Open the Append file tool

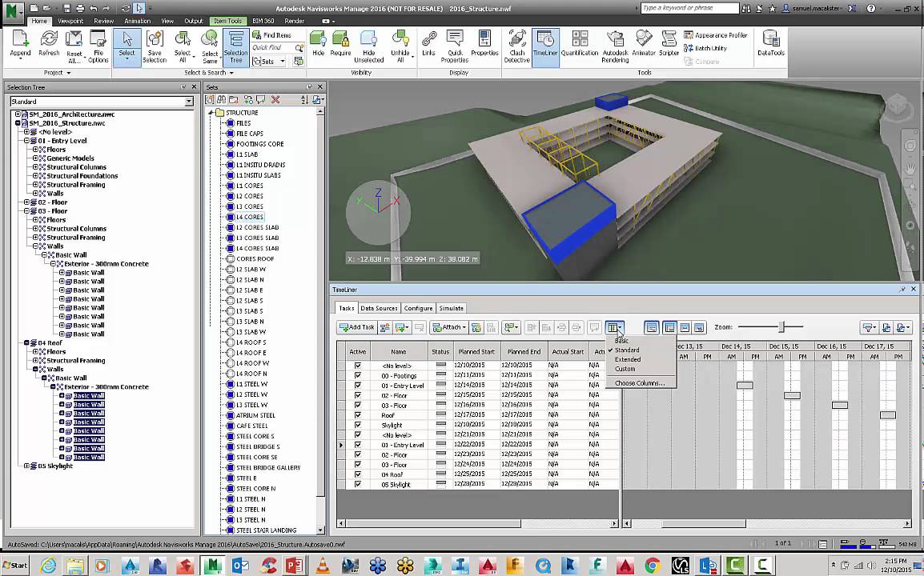click(x=20, y=46)
